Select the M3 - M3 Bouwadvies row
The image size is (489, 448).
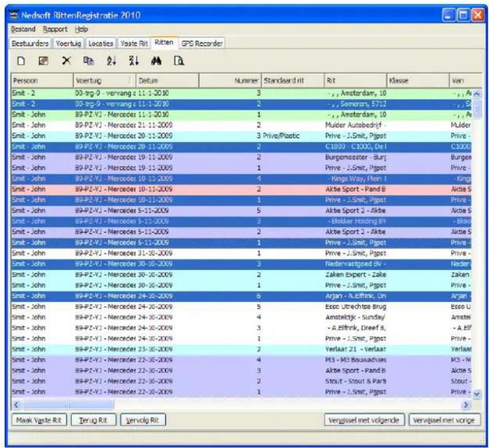(x=242, y=359)
